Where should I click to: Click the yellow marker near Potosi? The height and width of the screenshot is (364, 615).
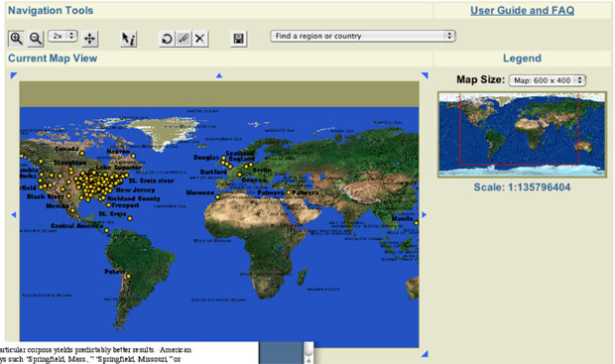point(128,276)
